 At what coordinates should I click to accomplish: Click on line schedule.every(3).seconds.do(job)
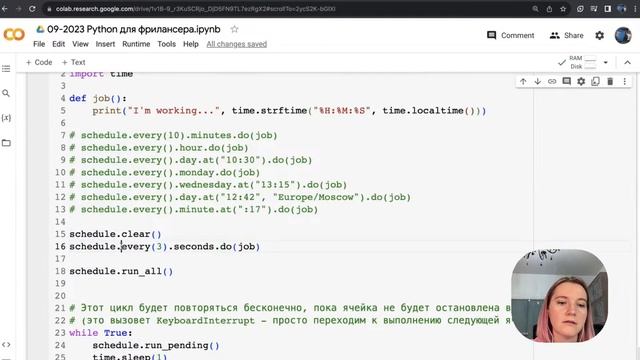(164, 247)
